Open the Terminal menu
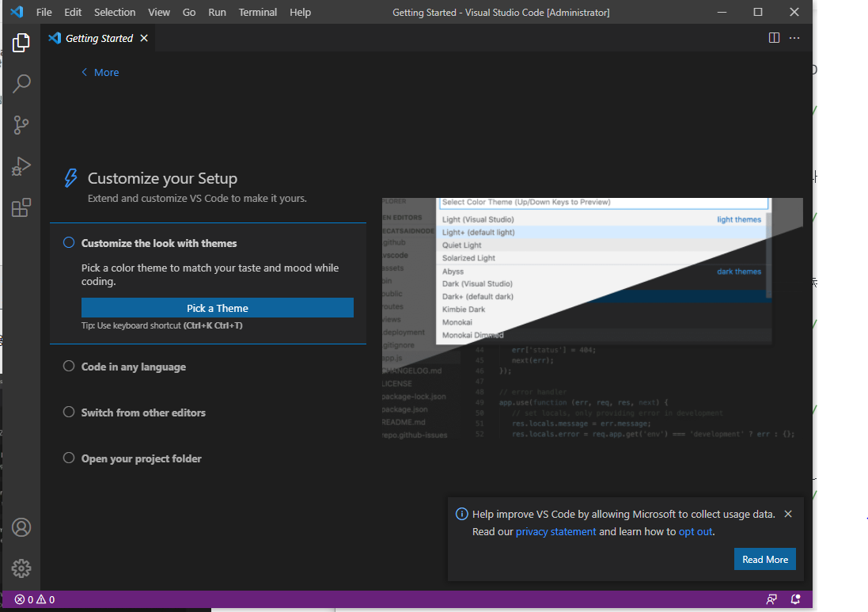Screen dimensions: 868x612 pyautogui.click(x=257, y=12)
